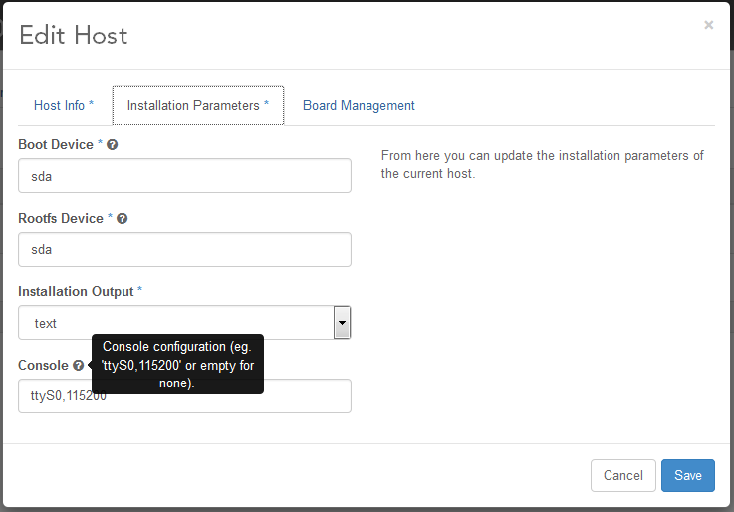Click the Console configuration tooltip

(178, 364)
